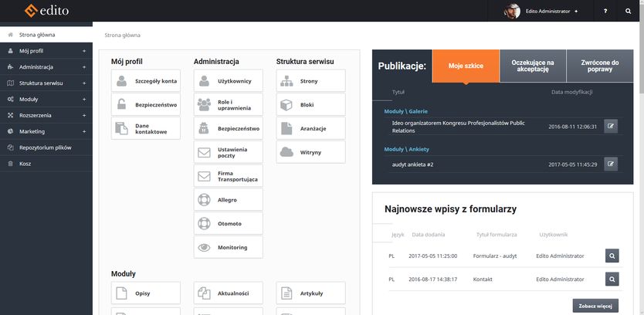The width and height of the screenshot is (644, 315).
Task: Expand the Moduły sidebar section
Action: pos(46,100)
